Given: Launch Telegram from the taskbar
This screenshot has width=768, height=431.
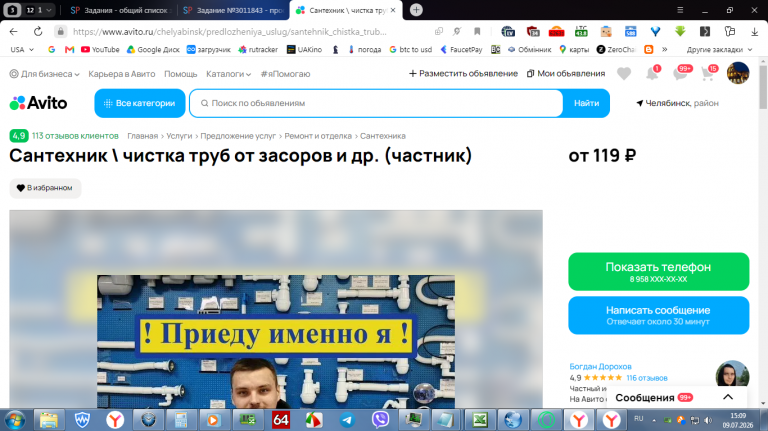Looking at the screenshot, I should pos(347,420).
